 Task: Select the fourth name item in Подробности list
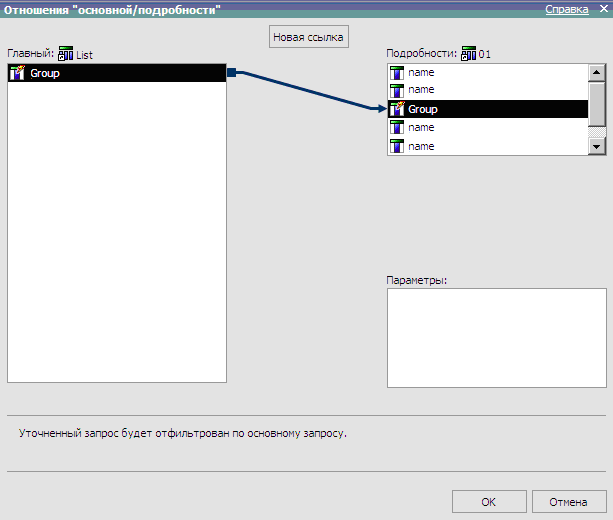tap(421, 146)
